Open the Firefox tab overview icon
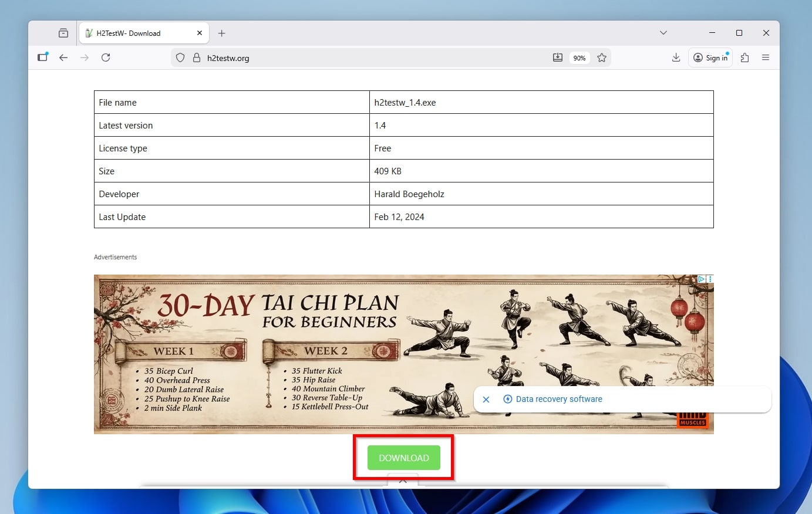Screen dimensions: 812x514 coord(63,33)
